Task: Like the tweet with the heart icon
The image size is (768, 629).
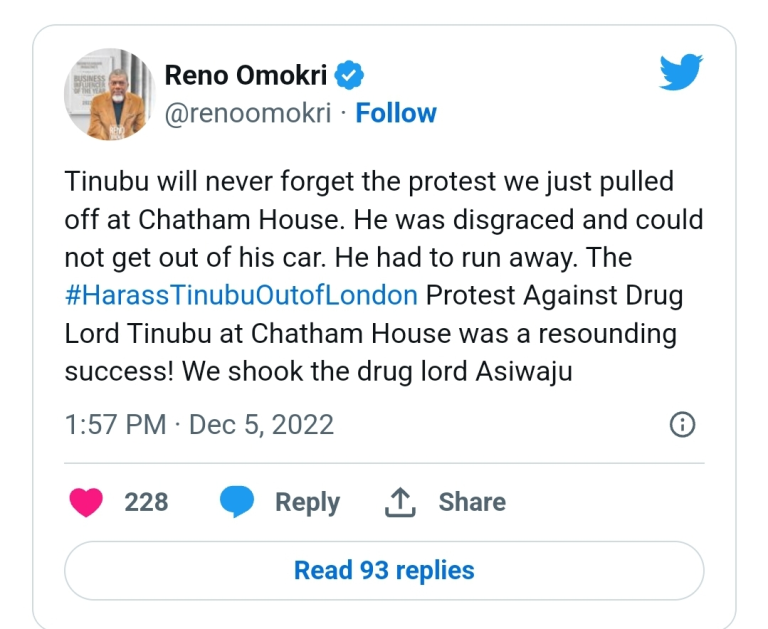Action: (87, 502)
